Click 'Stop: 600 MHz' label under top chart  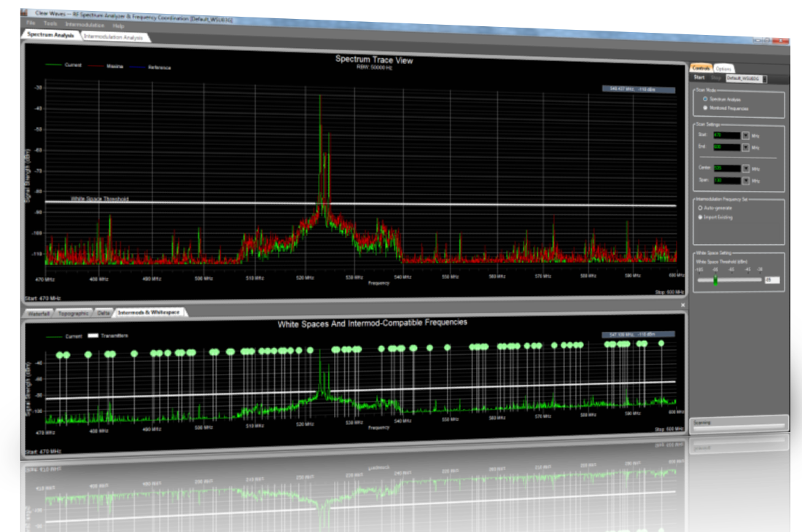(669, 292)
